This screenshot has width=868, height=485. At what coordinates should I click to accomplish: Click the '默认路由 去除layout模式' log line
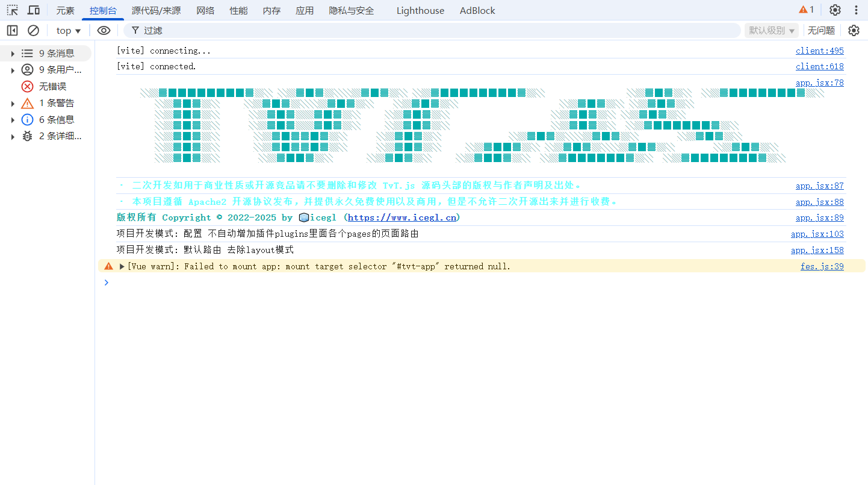point(205,250)
